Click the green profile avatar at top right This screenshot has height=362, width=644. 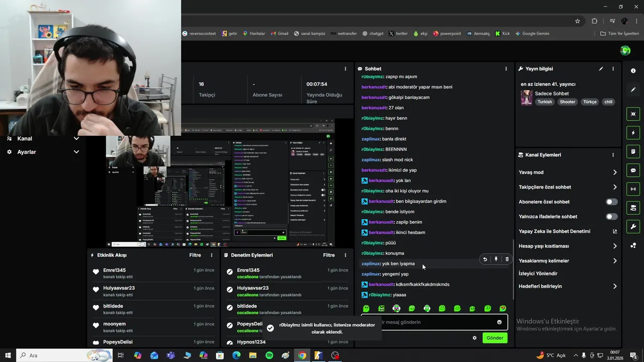click(625, 50)
